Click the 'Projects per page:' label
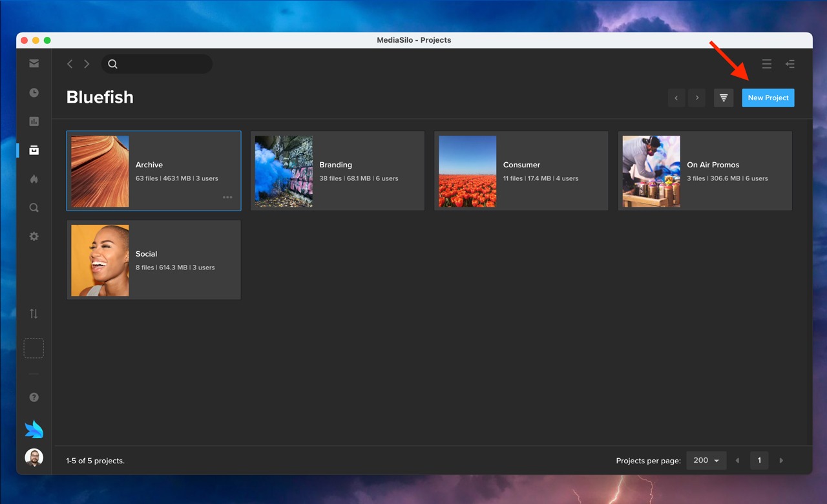The width and height of the screenshot is (827, 504). 648,461
